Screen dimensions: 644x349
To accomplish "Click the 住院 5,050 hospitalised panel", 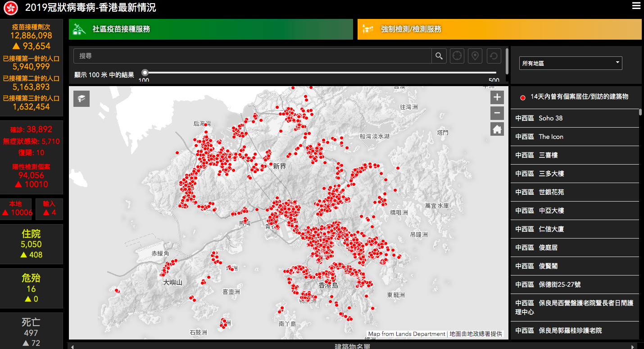I will (31, 244).
